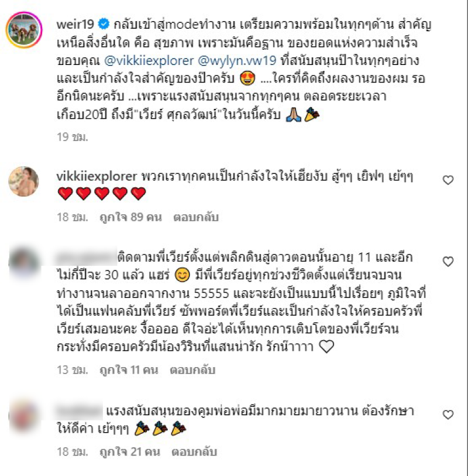Viewport: 468px width, 476px height.
Task: Click the 19 ชม. post timestamp
Action: tap(72, 137)
